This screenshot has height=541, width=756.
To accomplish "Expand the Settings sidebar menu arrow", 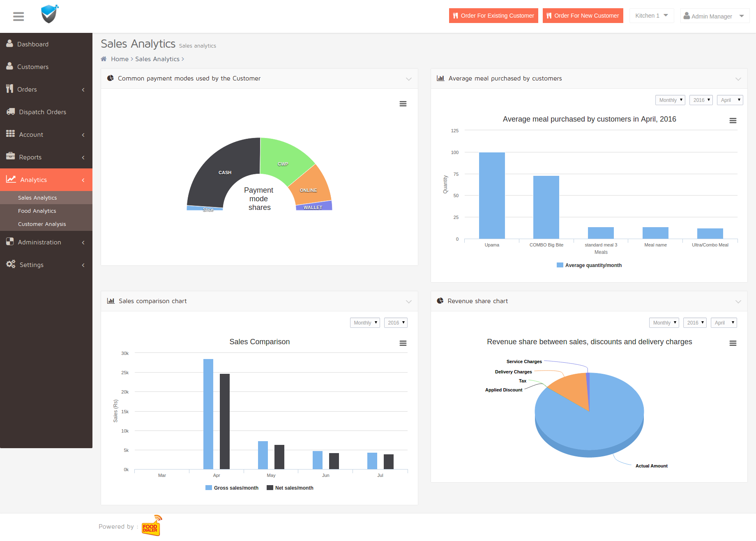I will click(x=83, y=265).
